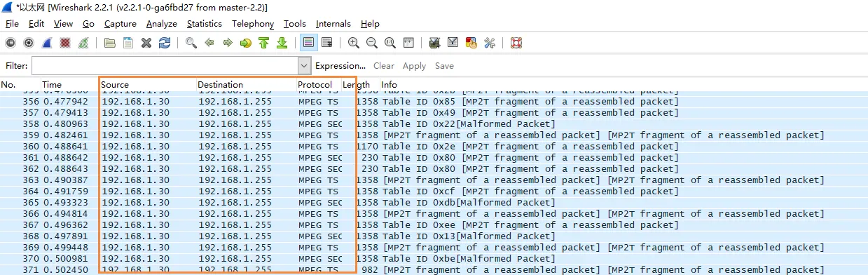This screenshot has height=275, width=868.
Task: Open the filter Expression... builder
Action: [340, 66]
